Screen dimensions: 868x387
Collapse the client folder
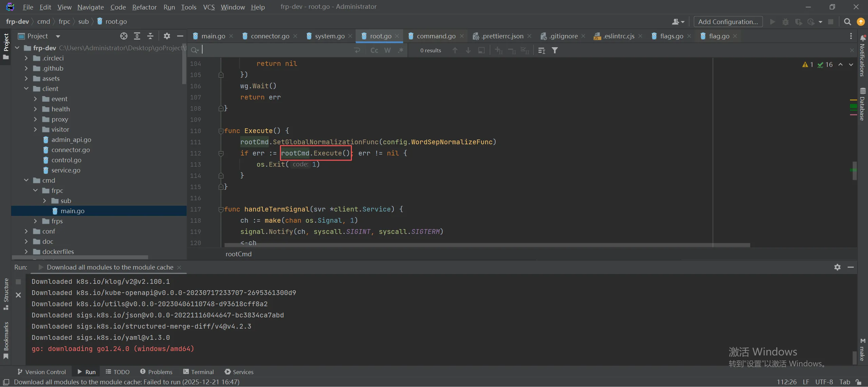[x=26, y=89]
